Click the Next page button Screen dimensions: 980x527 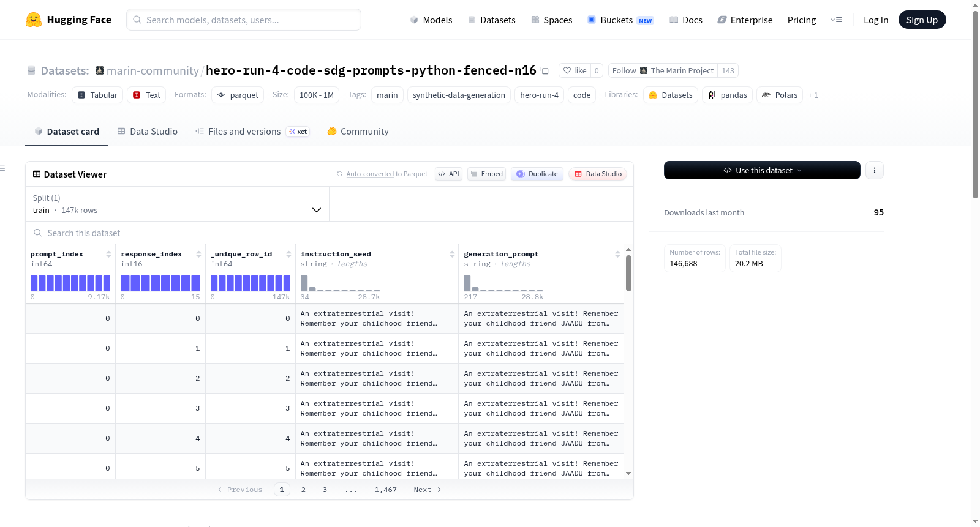[427, 490]
